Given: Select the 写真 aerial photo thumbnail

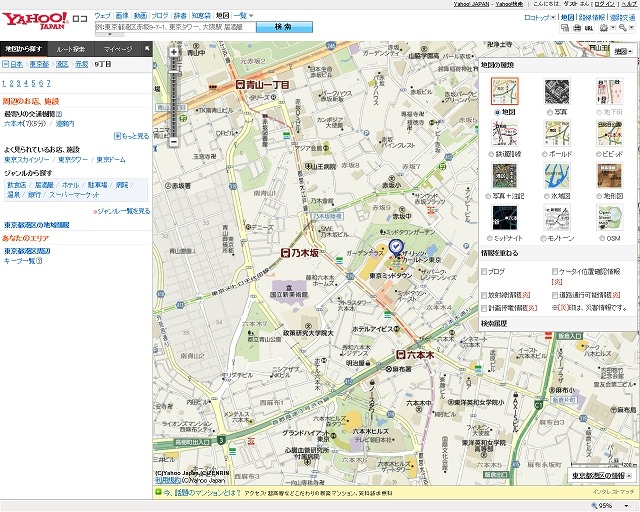Looking at the screenshot, I should click(x=557, y=91).
